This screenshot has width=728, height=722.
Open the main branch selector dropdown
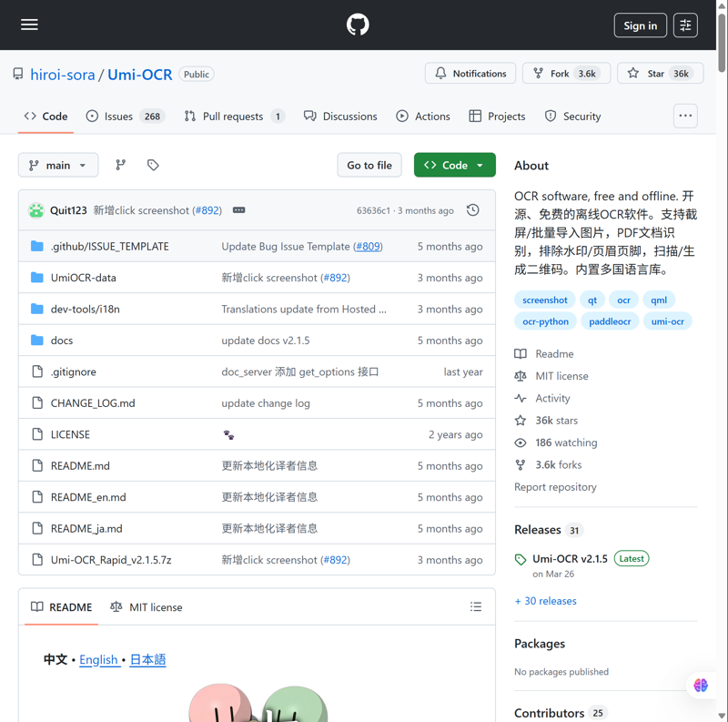[58, 165]
